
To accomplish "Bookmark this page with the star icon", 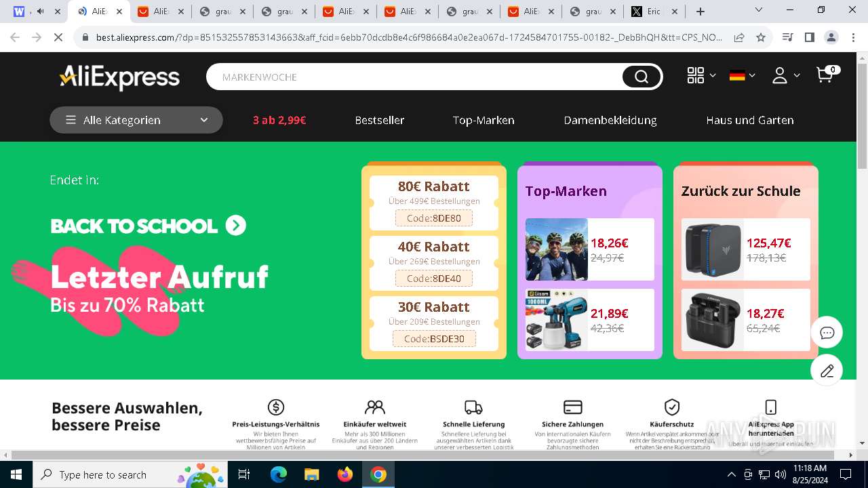I will click(x=761, y=37).
